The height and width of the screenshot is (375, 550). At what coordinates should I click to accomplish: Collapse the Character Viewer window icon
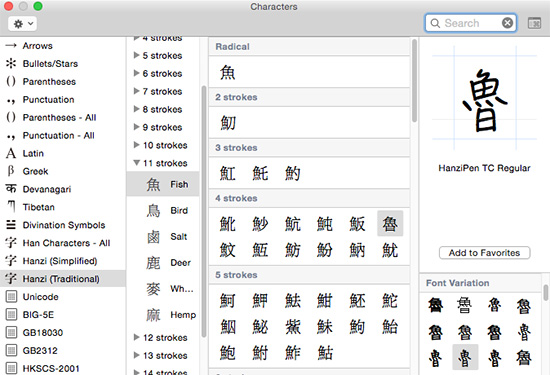point(534,23)
